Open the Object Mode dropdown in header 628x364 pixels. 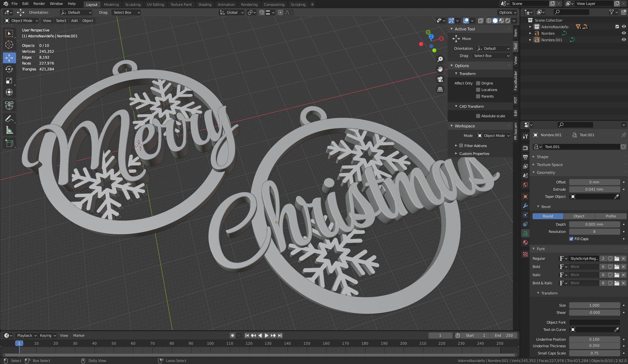[22, 21]
